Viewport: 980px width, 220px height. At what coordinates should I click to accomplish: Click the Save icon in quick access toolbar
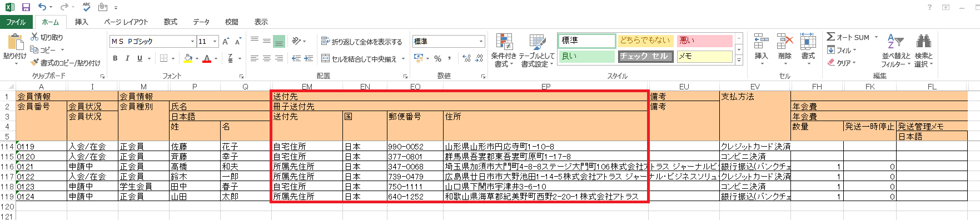click(26, 7)
